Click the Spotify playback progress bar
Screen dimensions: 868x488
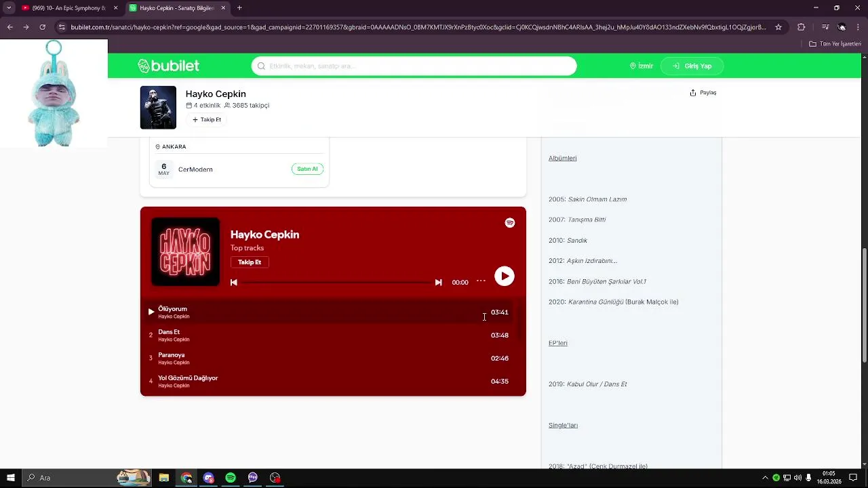[336, 283]
